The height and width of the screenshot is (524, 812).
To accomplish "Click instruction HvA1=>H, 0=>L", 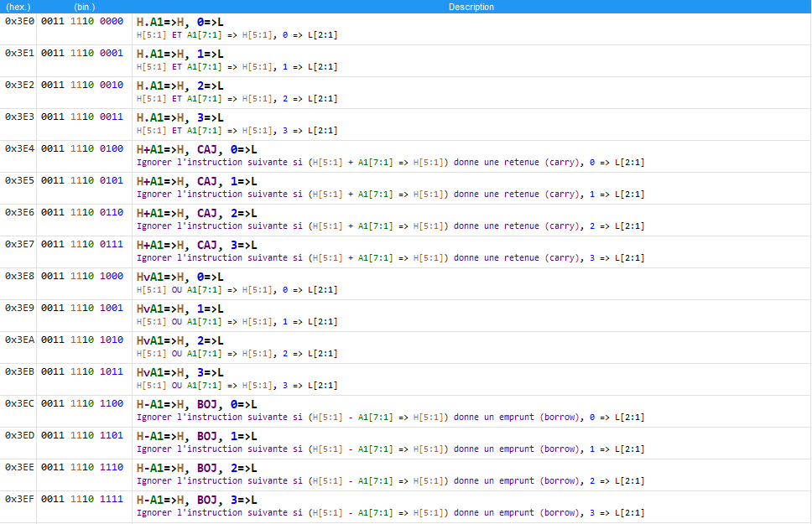I will (180, 277).
